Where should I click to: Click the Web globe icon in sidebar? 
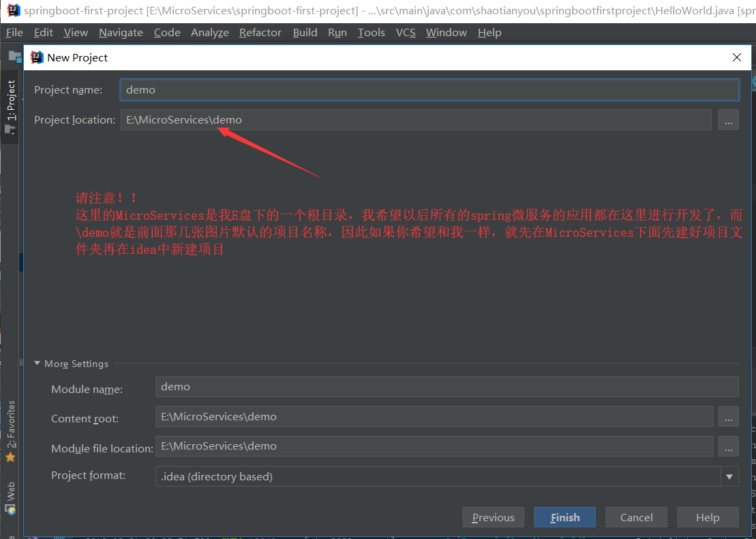tap(10, 510)
